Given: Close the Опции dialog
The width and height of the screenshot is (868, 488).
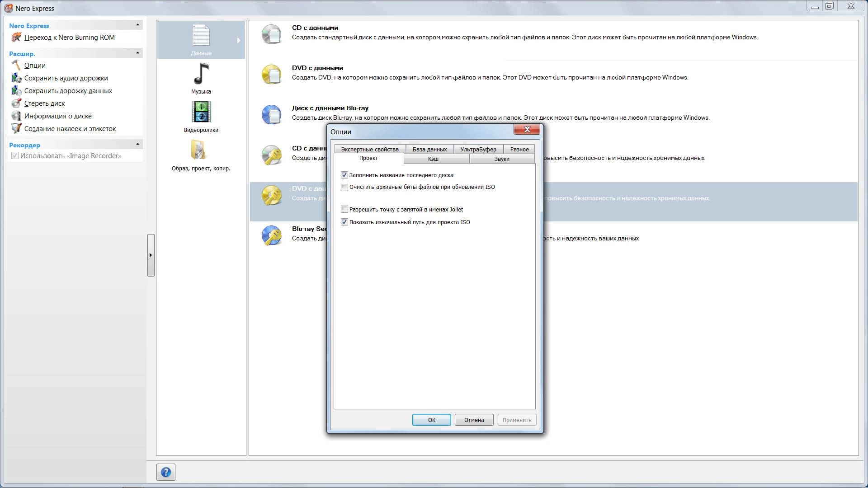Looking at the screenshot, I should (527, 129).
